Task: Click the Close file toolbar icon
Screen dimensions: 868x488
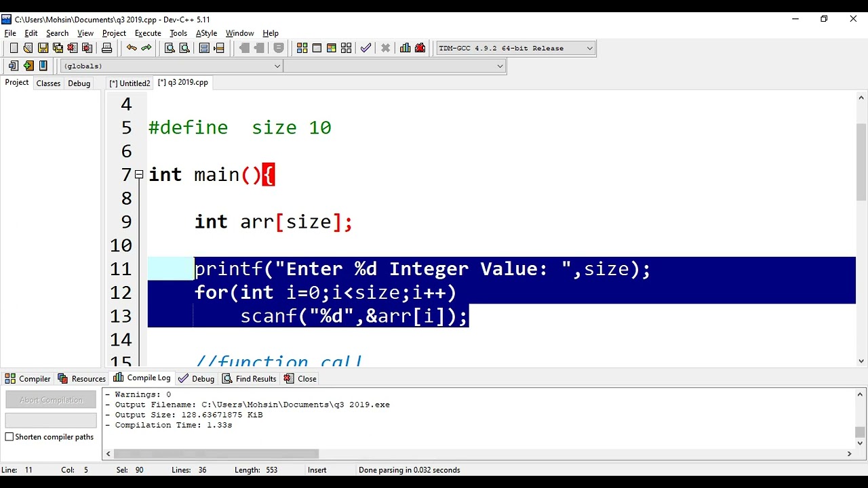Action: click(x=73, y=48)
